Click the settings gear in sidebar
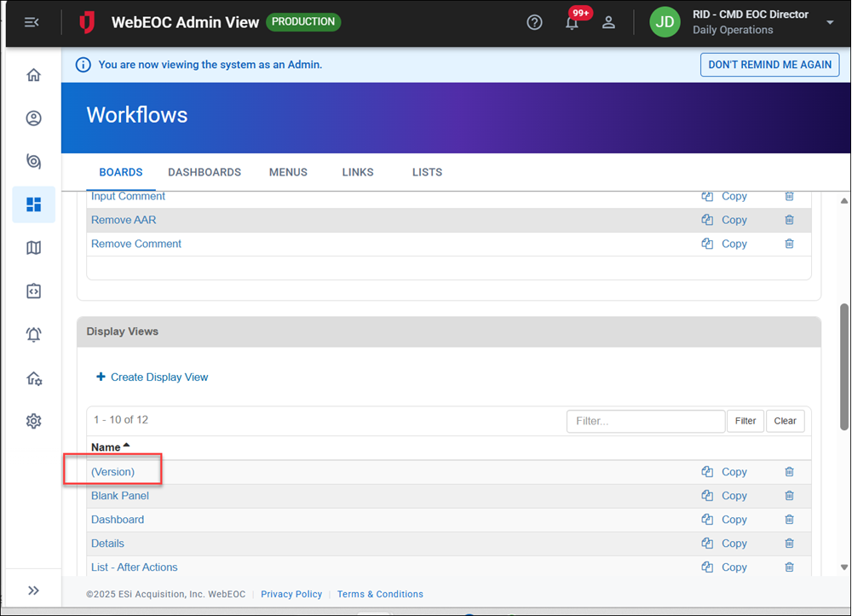The width and height of the screenshot is (852, 616). click(33, 421)
